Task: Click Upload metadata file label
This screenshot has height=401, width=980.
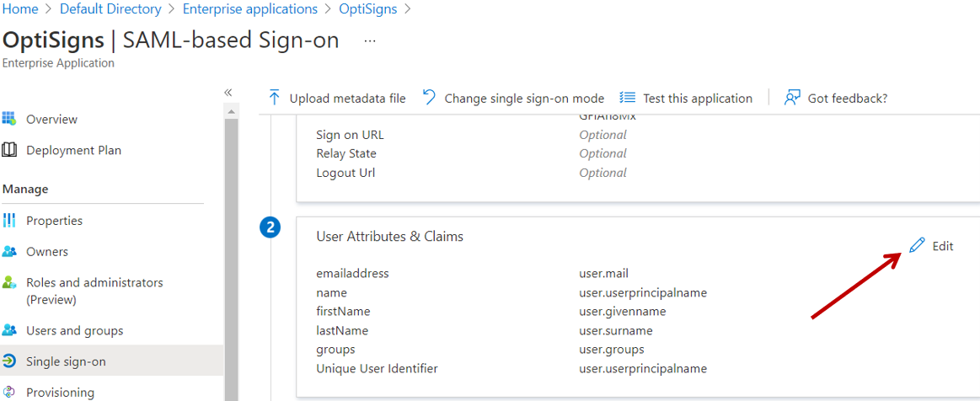Action: click(347, 99)
